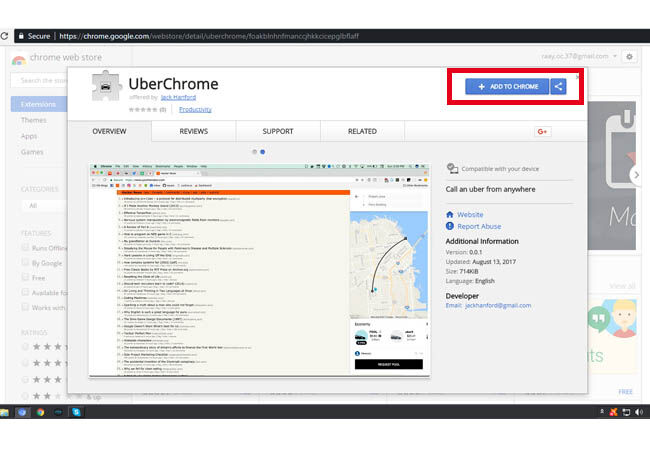The width and height of the screenshot is (650, 450).
Task: Show hidden system tray icons
Action: click(602, 411)
